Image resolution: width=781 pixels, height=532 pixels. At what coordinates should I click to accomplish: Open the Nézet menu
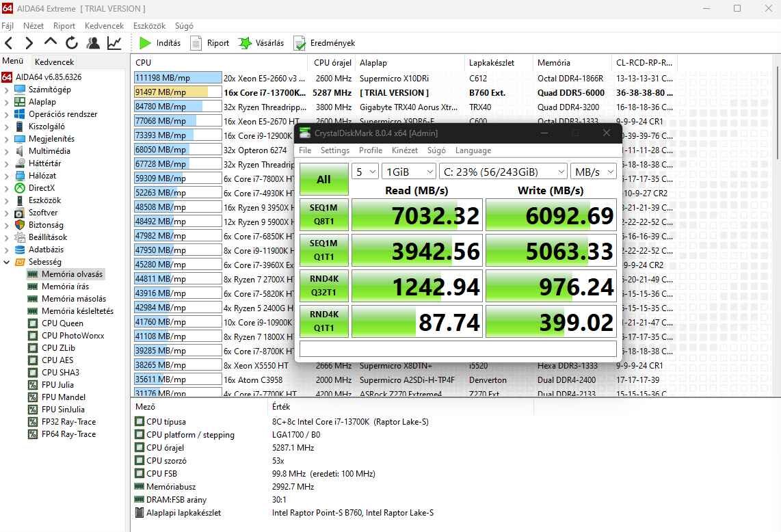pyautogui.click(x=34, y=26)
